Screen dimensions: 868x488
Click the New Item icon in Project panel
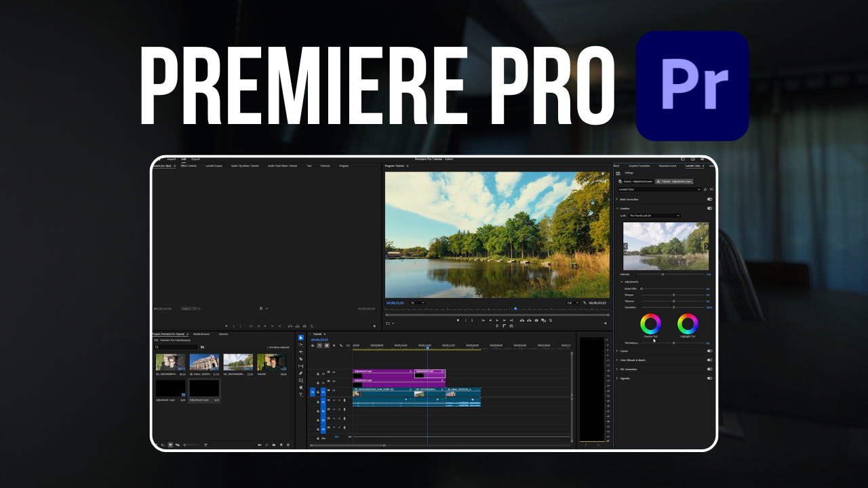point(281,445)
